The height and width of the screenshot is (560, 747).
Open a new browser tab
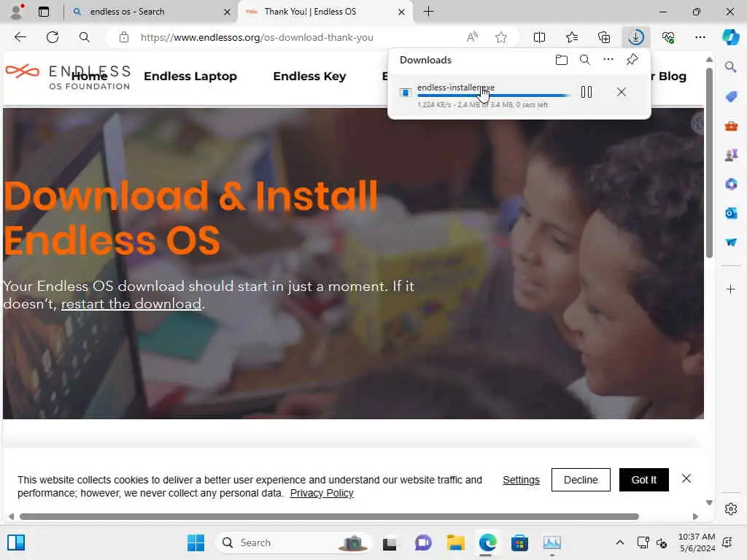tap(428, 12)
